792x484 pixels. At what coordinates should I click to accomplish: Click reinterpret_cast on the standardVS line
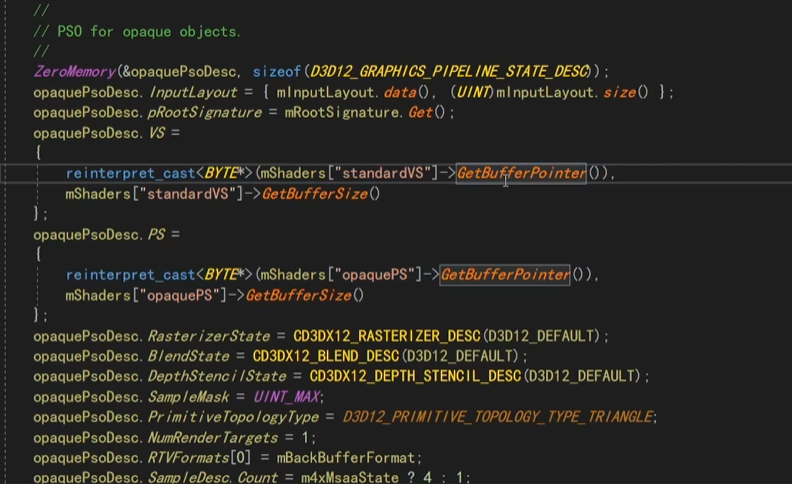(130, 173)
